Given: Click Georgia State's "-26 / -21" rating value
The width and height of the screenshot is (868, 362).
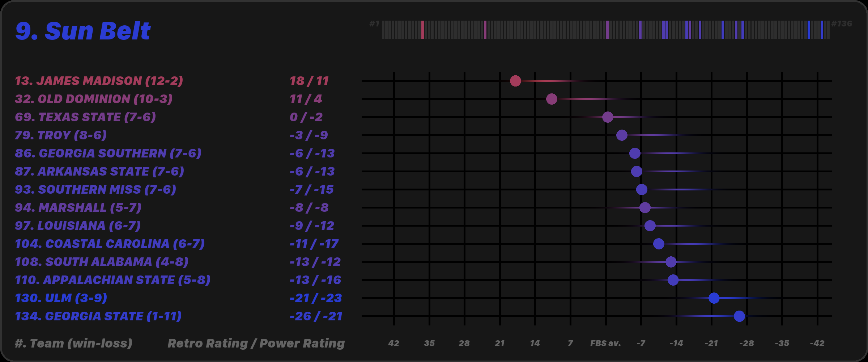Looking at the screenshot, I should point(316,316).
